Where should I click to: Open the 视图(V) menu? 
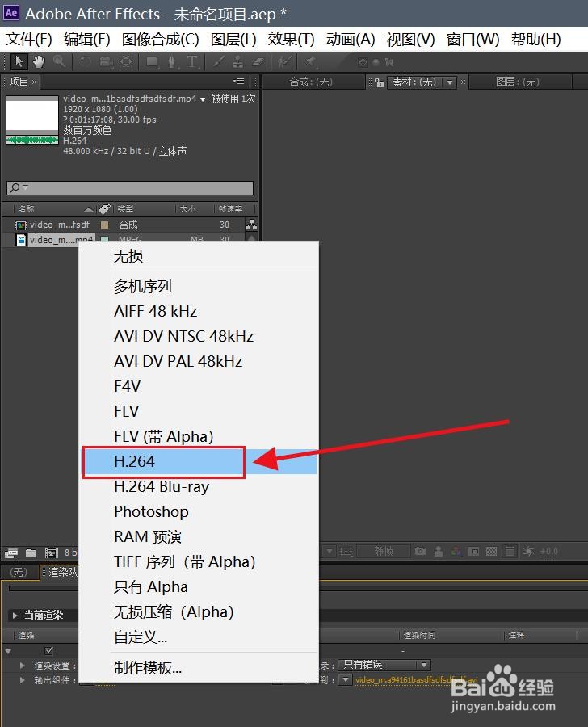click(x=411, y=40)
